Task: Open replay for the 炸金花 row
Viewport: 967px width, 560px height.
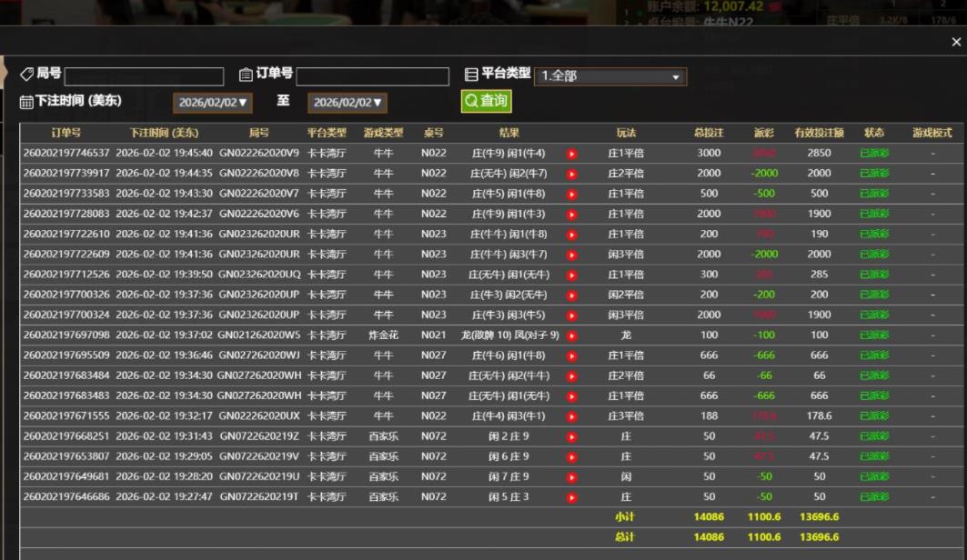Action: point(571,335)
